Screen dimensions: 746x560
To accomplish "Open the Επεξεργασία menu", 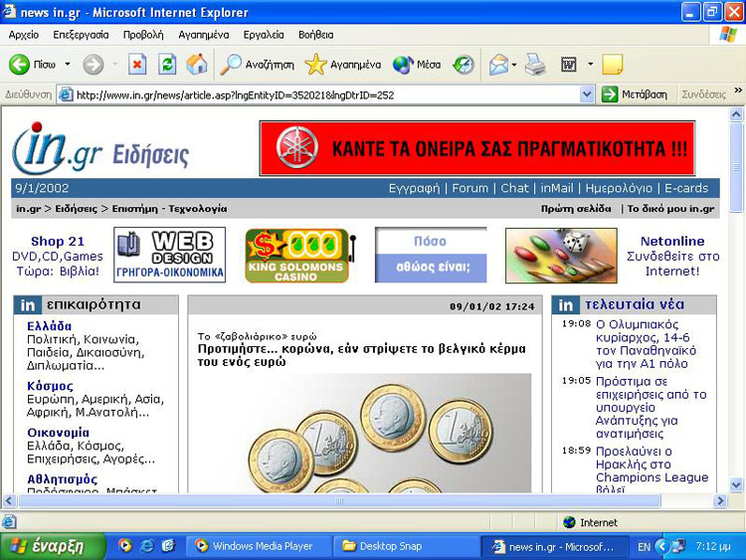I will [81, 35].
